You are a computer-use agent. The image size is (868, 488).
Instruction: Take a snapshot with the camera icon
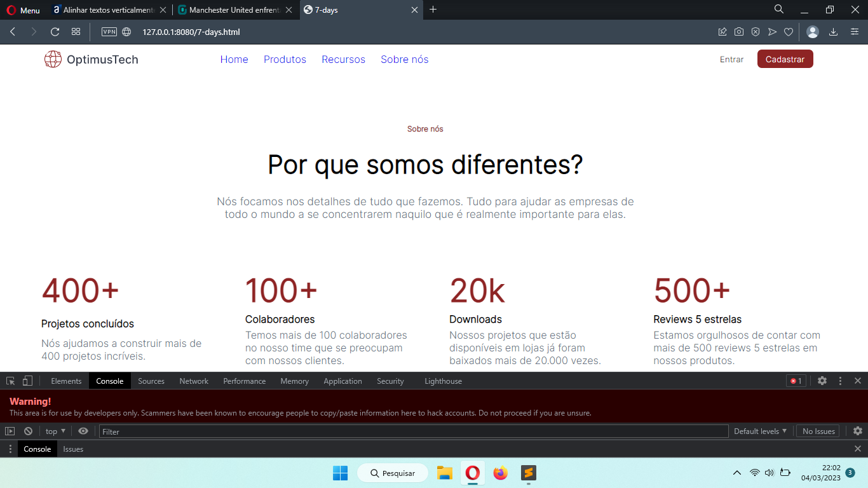click(739, 32)
